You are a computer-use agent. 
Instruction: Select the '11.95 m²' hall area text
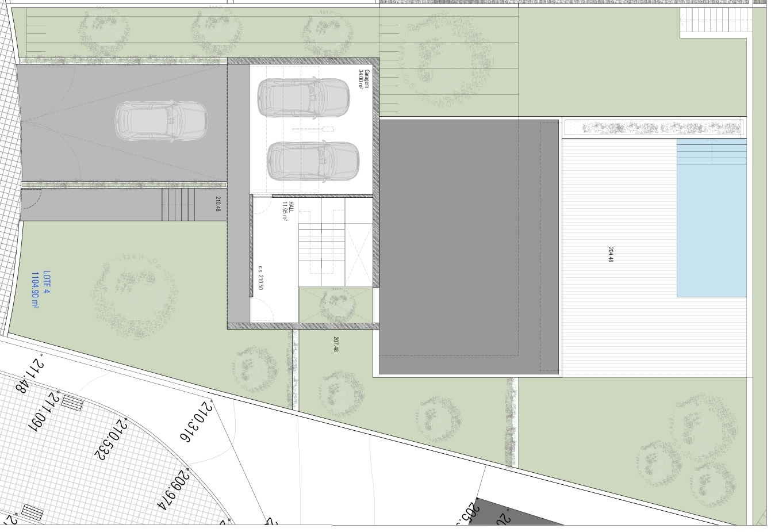tap(285, 211)
